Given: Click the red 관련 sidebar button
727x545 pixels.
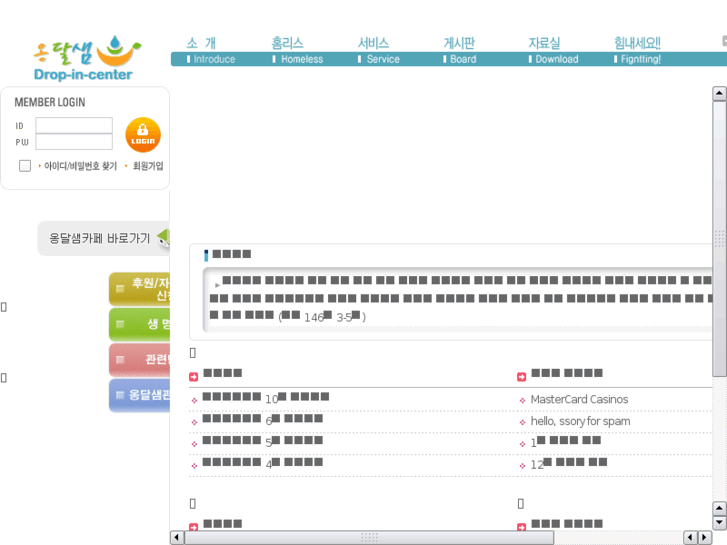Looking at the screenshot, I should [140, 359].
